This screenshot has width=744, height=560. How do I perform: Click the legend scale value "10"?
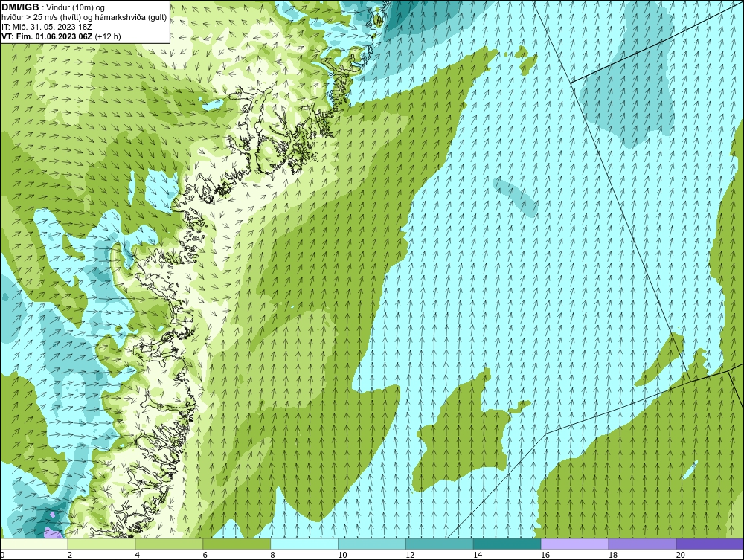coord(342,555)
